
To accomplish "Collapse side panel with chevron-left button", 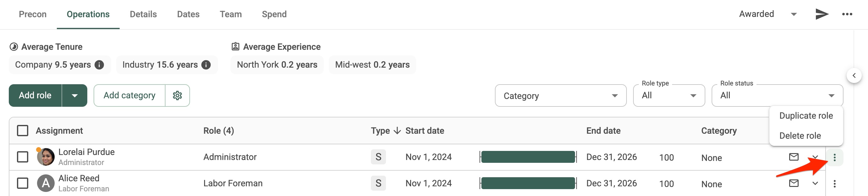I will tap(854, 76).
